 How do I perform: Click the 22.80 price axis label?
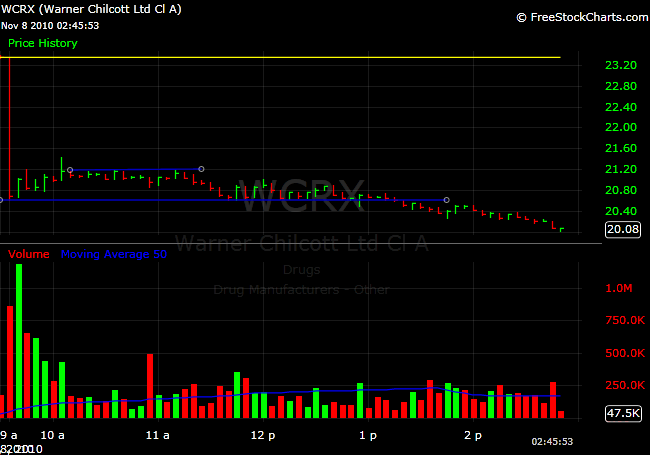(x=621, y=86)
